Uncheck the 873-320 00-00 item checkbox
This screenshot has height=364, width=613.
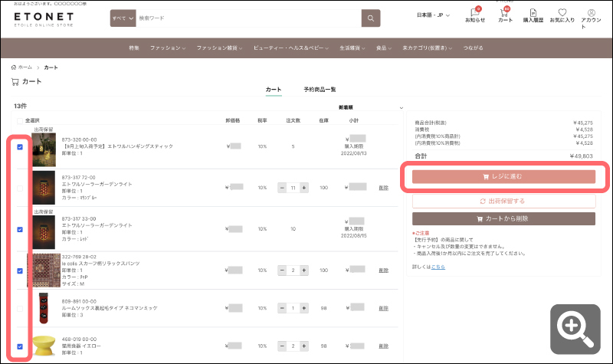click(20, 147)
